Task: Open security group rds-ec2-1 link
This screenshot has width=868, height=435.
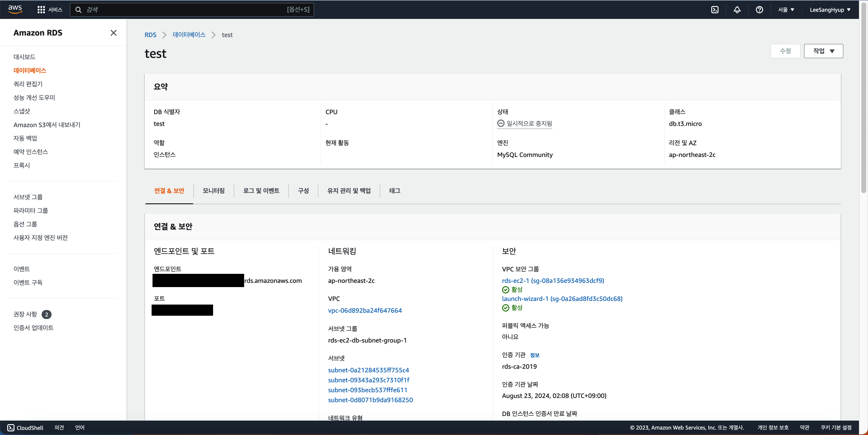Action: coord(553,280)
